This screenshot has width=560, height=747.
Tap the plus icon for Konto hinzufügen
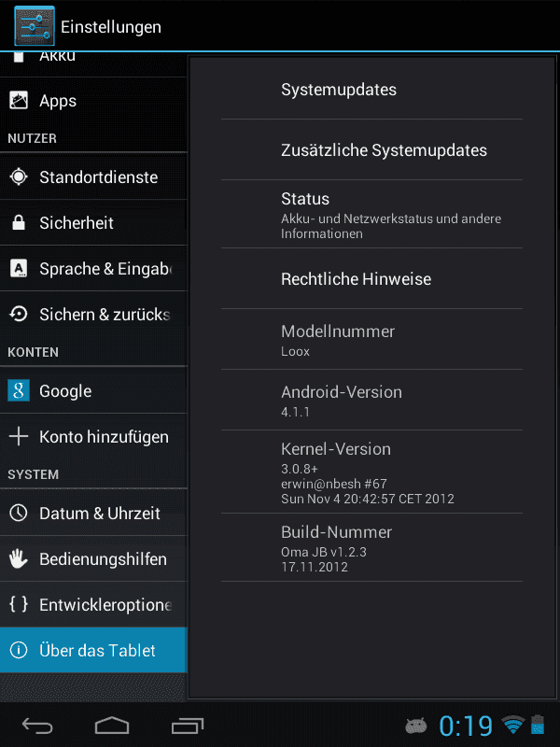click(x=19, y=436)
